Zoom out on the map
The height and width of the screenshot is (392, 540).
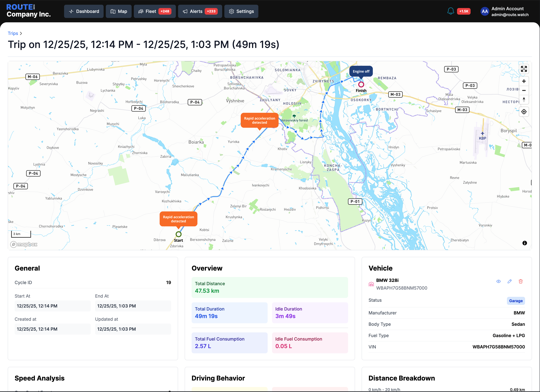point(524,90)
